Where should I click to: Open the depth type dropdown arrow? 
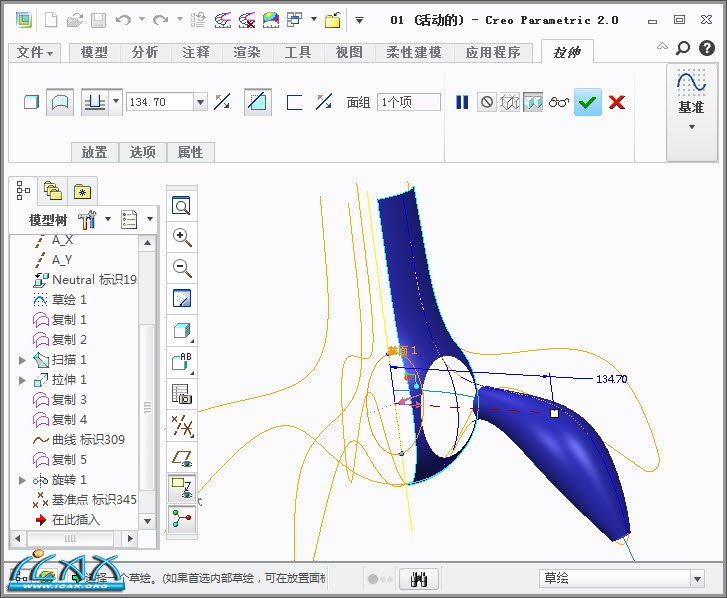click(x=116, y=101)
